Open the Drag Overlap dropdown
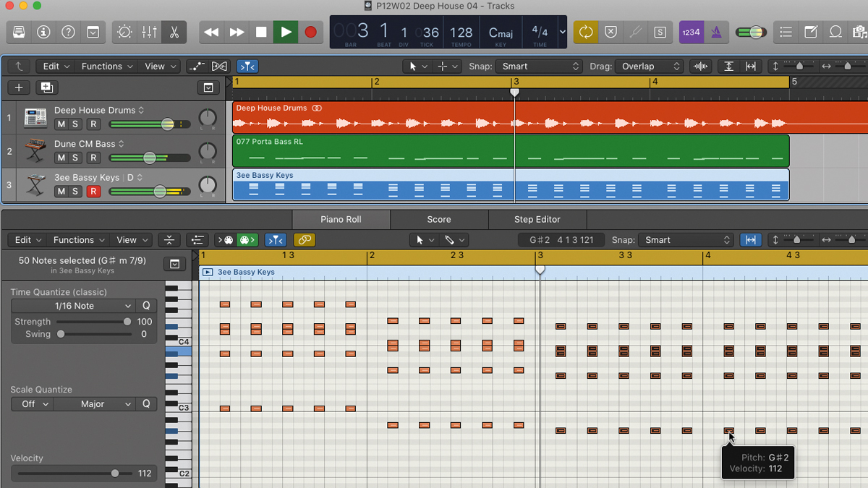 pos(648,67)
